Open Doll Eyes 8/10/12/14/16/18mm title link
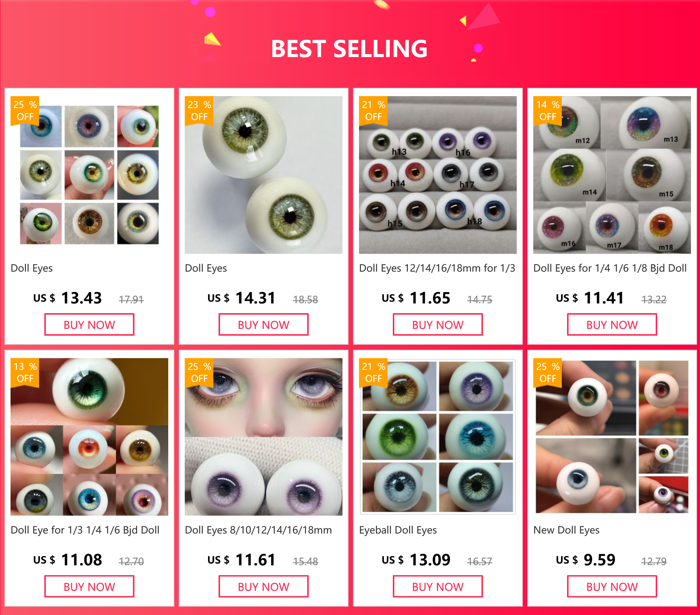 coord(258,530)
